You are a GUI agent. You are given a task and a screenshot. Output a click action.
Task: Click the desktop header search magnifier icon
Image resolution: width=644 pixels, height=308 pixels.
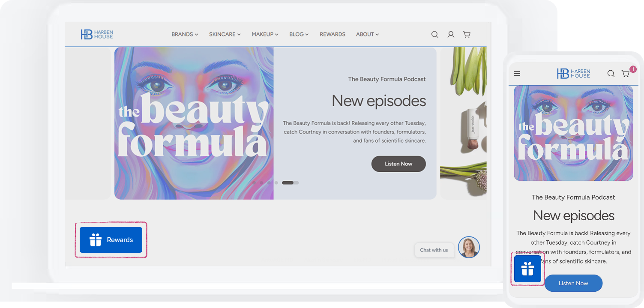[434, 34]
